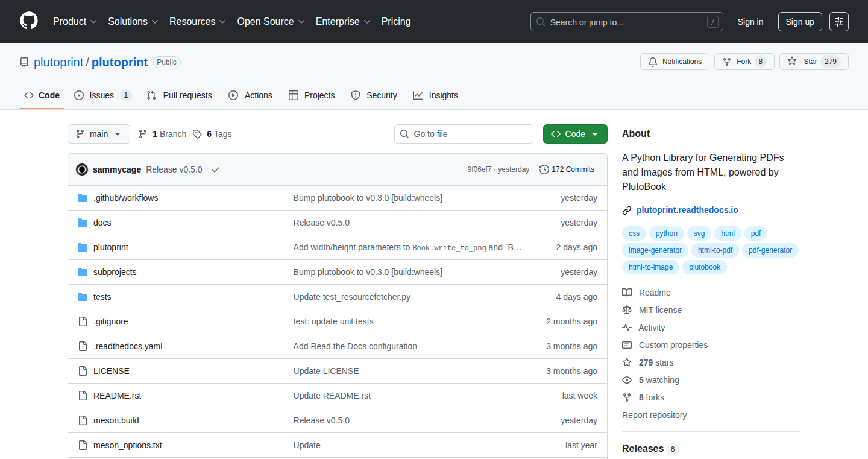Expand the Open Source menu
The height and width of the screenshot is (459, 868).
click(271, 21)
